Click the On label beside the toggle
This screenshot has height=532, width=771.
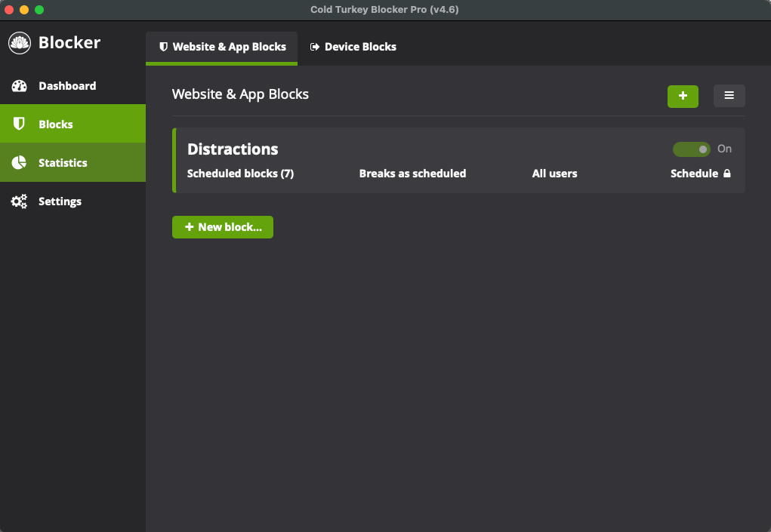point(724,149)
